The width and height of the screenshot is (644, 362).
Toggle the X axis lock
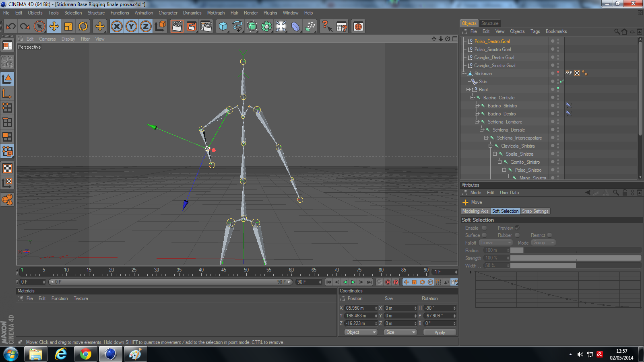pyautogui.click(x=117, y=27)
